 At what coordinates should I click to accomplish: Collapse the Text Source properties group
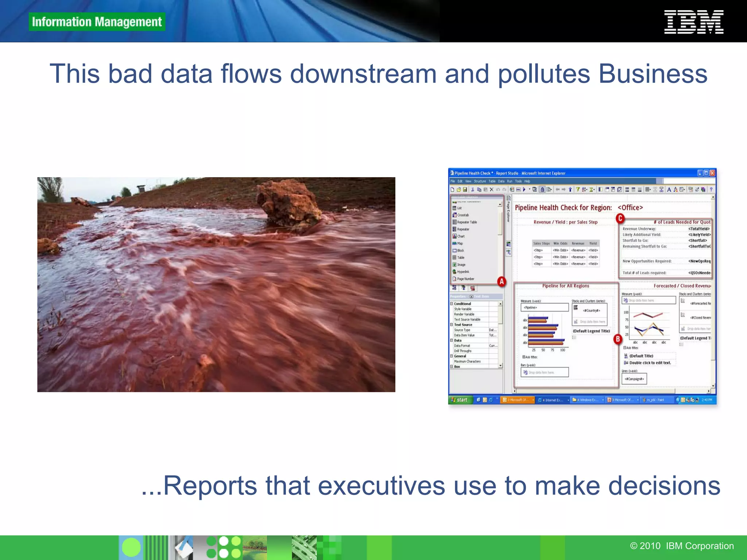tap(452, 324)
